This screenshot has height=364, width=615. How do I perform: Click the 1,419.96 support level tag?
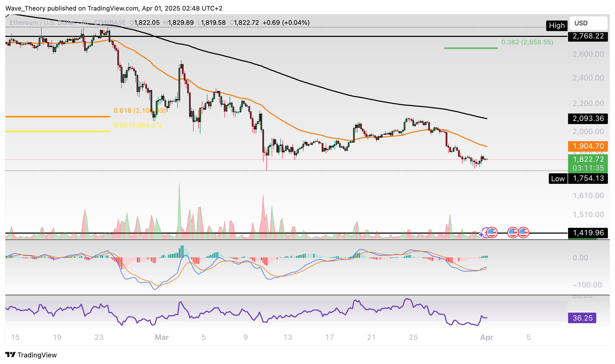point(588,233)
